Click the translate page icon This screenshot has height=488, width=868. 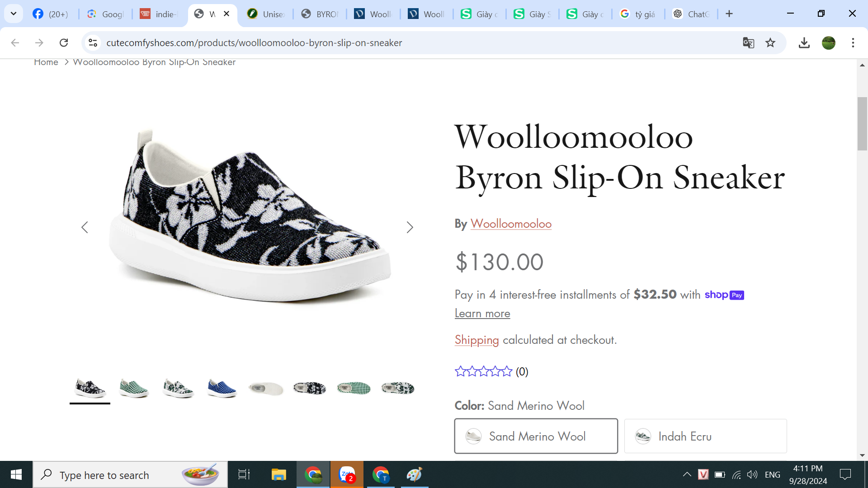tap(748, 43)
